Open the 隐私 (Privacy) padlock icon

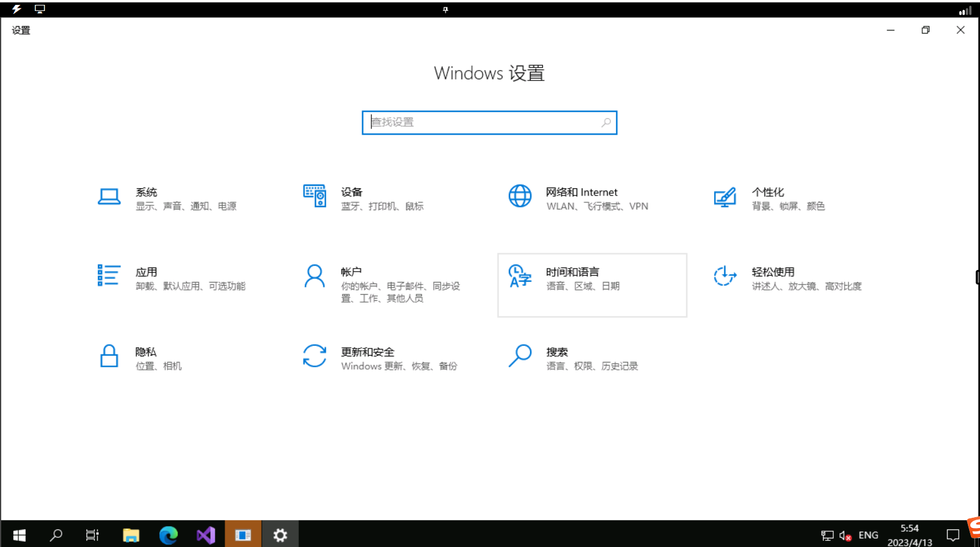click(x=109, y=356)
